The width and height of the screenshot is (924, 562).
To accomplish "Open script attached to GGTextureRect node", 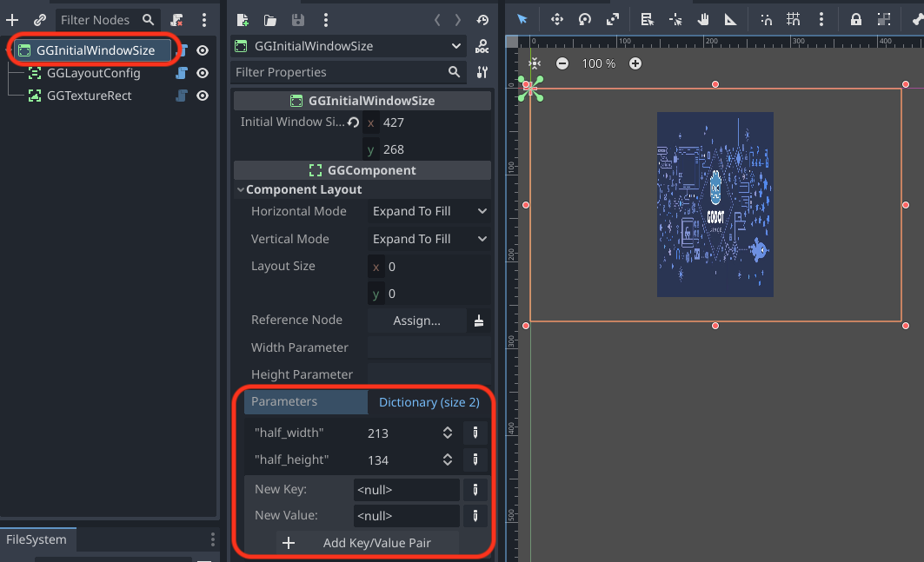I will [x=182, y=96].
